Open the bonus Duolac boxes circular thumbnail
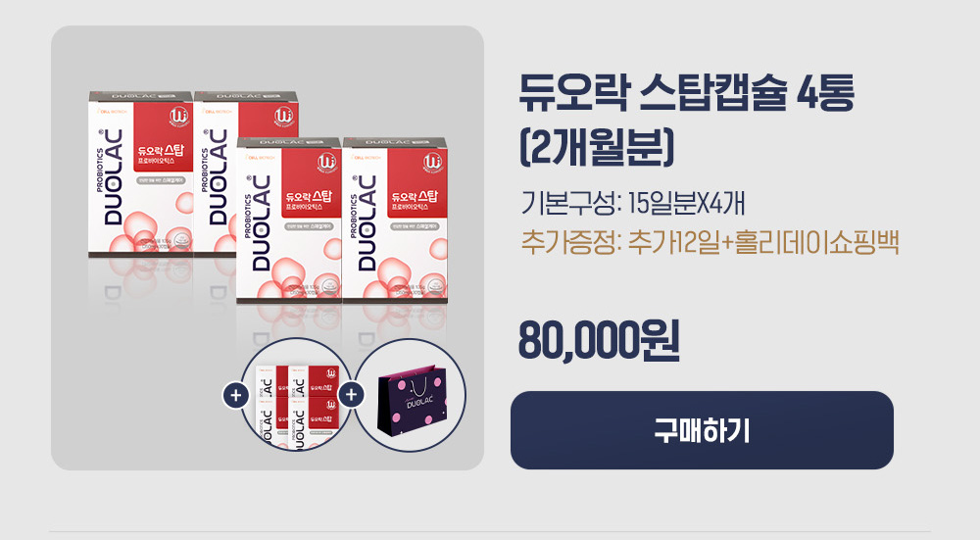The width and height of the screenshot is (980, 540). 296,395
